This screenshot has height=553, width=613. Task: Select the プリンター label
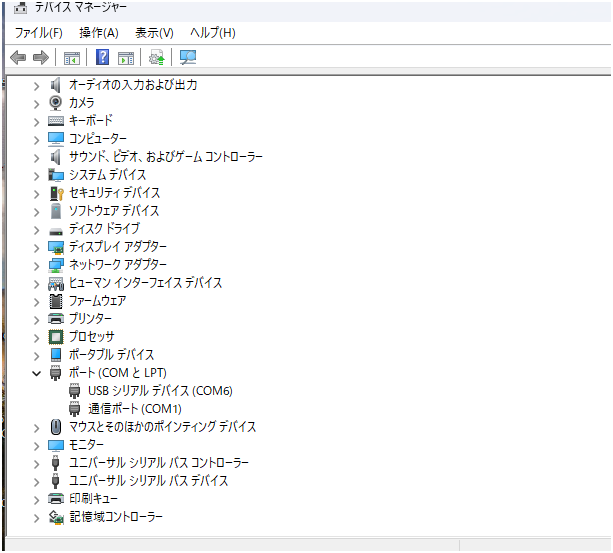coord(90,319)
